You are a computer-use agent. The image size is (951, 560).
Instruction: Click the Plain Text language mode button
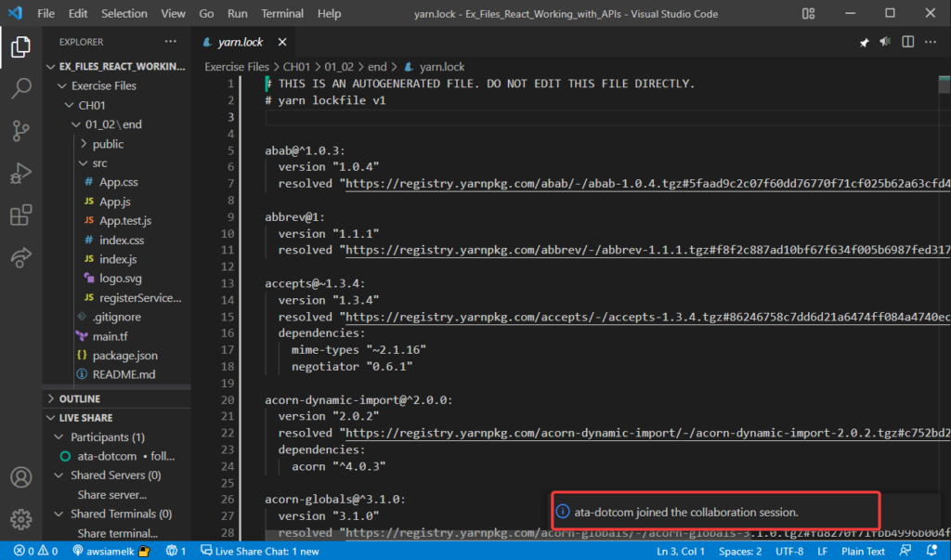[x=863, y=551]
